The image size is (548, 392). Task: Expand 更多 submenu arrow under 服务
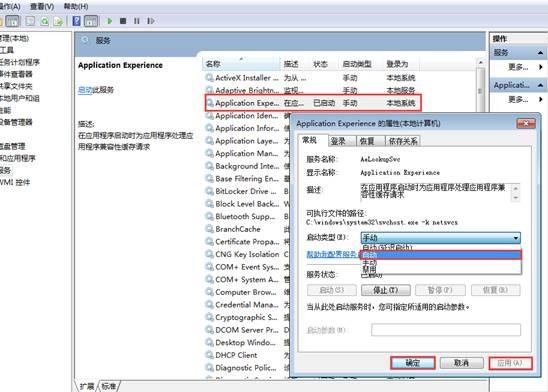tap(541, 67)
